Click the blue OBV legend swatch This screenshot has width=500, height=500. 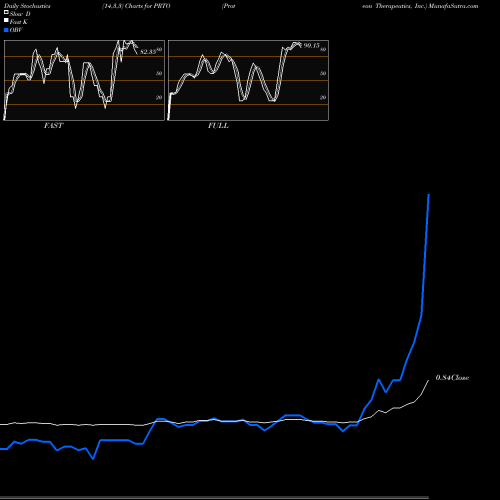pos(6,30)
